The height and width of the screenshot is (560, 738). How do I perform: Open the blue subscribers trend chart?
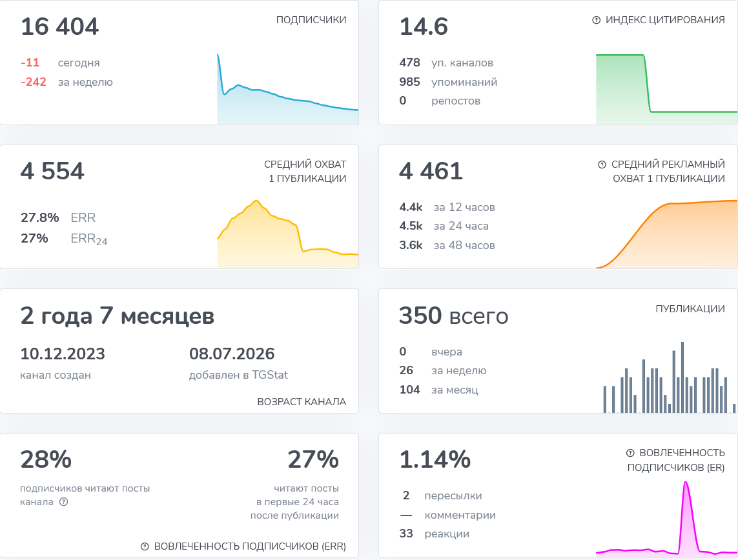pos(287,89)
